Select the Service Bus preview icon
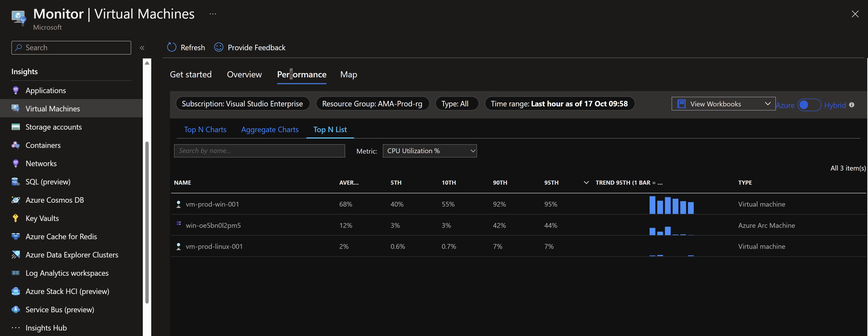Screen dimensions: 868x336 (16, 309)
